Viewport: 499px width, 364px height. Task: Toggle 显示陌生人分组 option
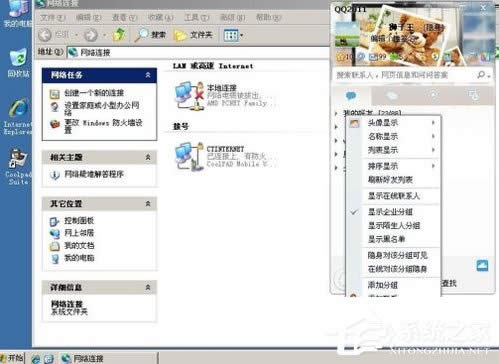(401, 226)
